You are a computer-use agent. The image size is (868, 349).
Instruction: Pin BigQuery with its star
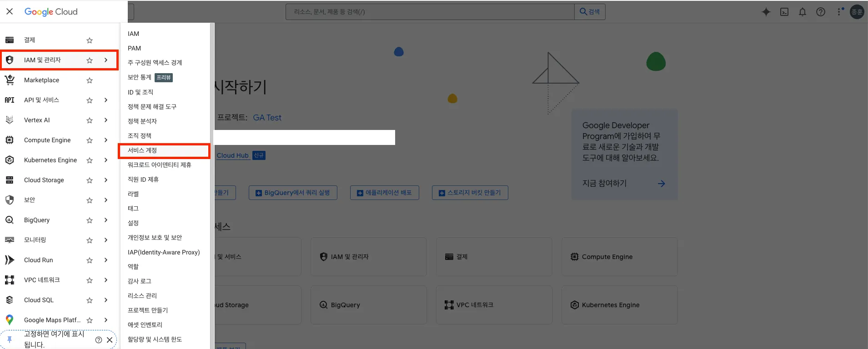(x=90, y=220)
